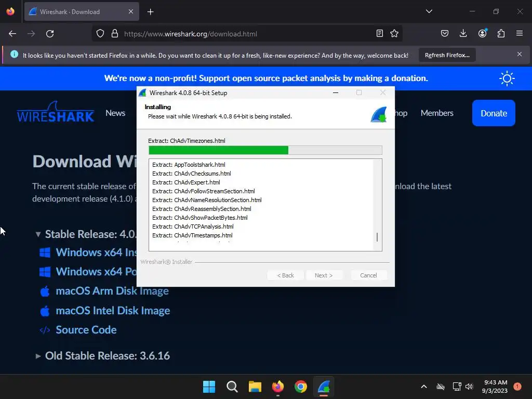Viewport: 532px width, 399px height.
Task: Select log line AppToolstshark.html
Action: [x=189, y=165]
